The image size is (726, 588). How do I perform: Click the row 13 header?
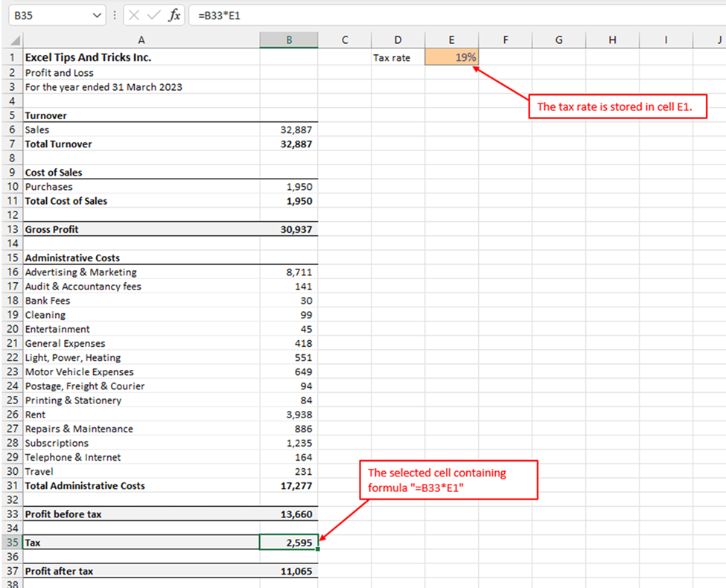point(11,229)
